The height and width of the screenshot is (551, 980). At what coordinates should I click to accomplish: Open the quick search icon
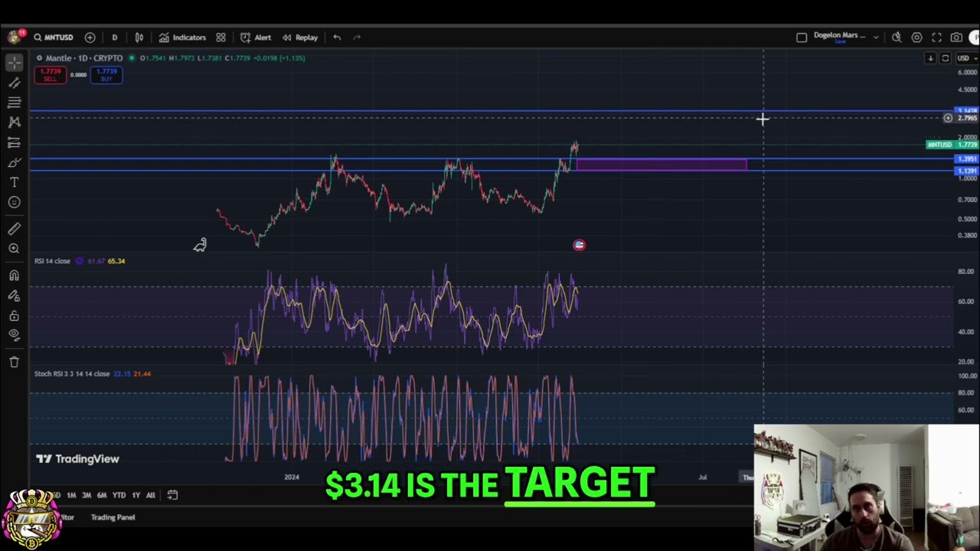(897, 37)
